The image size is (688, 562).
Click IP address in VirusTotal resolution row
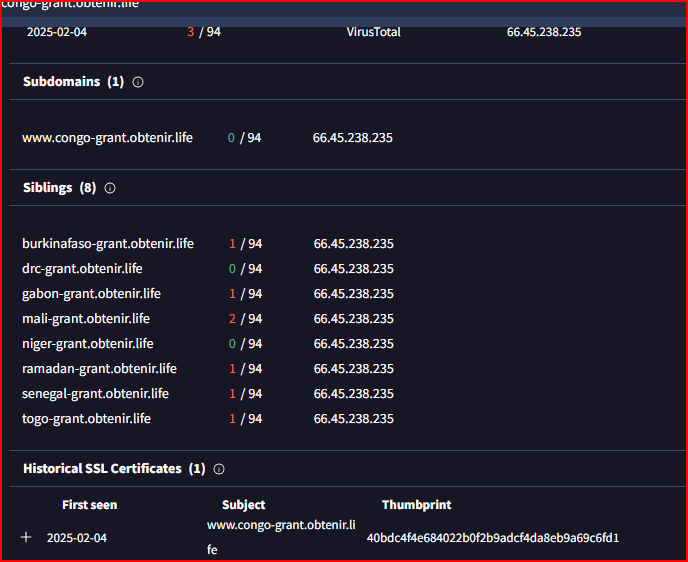[544, 32]
